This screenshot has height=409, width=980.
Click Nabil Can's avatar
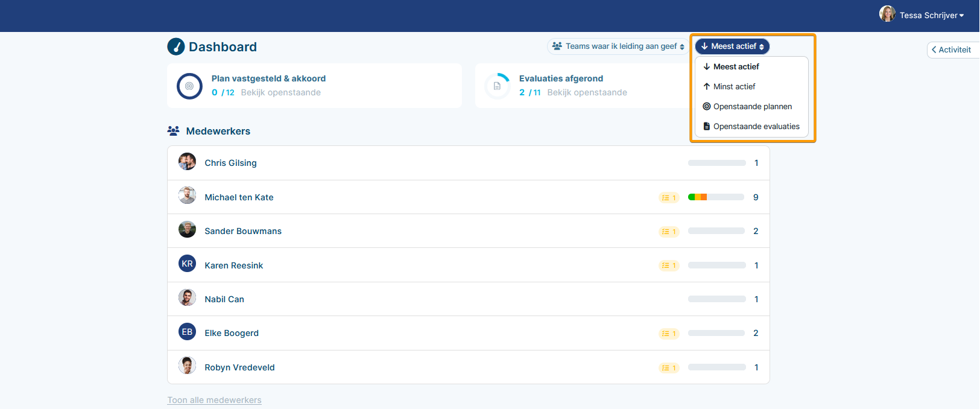(187, 297)
